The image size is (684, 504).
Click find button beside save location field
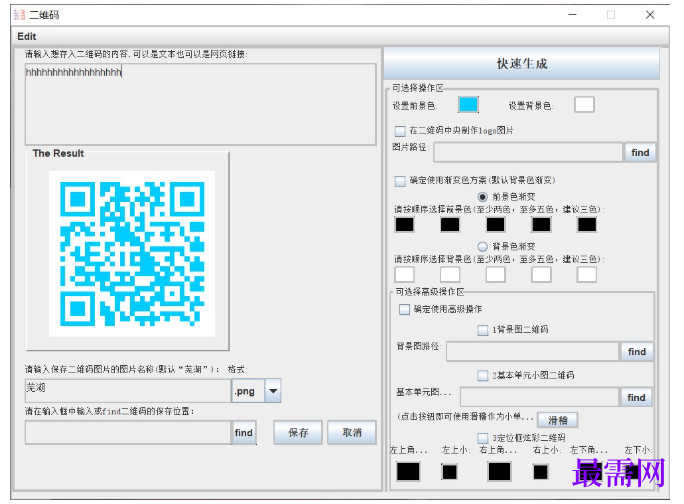point(243,432)
